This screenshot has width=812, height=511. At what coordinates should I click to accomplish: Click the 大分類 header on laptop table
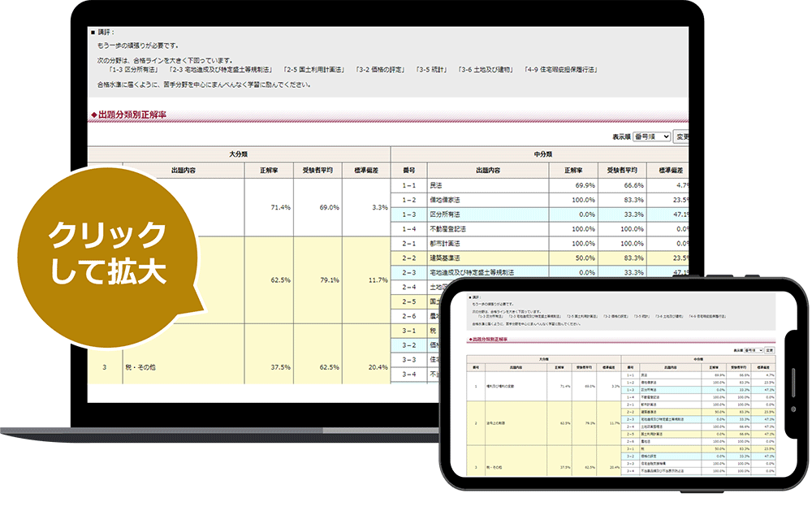(x=238, y=154)
